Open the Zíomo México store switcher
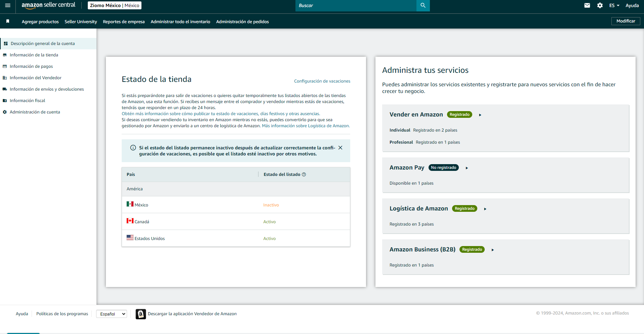 pyautogui.click(x=115, y=5)
